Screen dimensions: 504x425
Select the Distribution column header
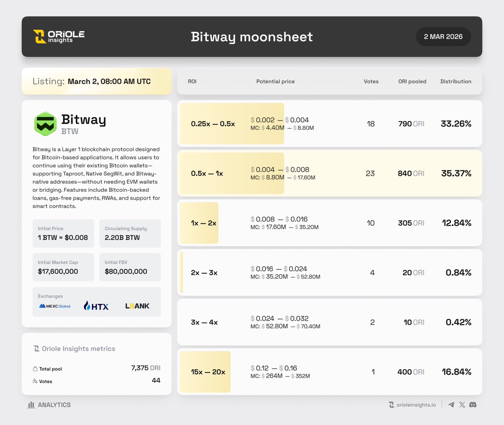tap(456, 81)
